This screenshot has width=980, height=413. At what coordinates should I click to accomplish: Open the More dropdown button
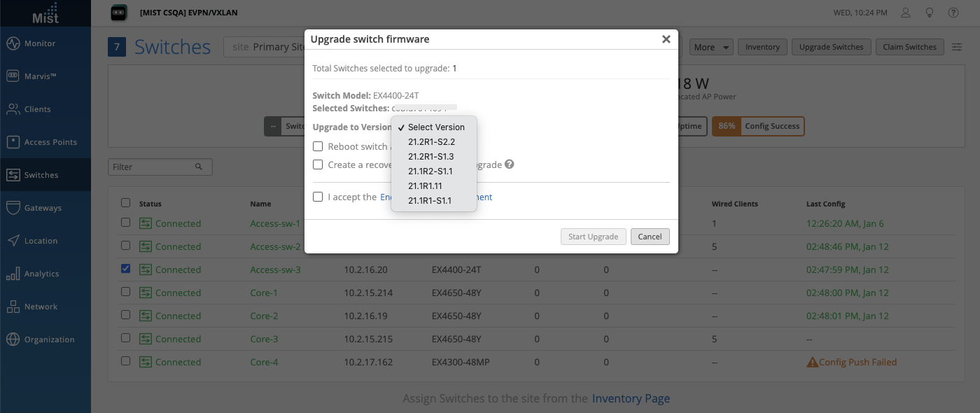click(x=712, y=47)
